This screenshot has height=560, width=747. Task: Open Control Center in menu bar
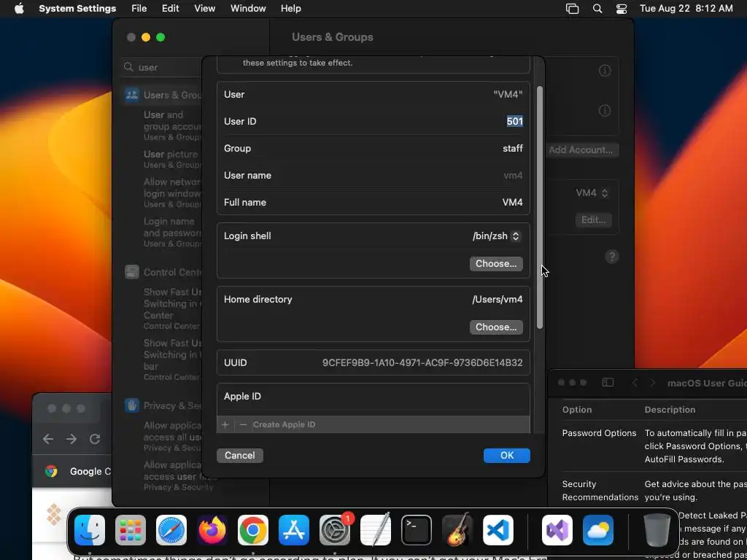coord(622,9)
